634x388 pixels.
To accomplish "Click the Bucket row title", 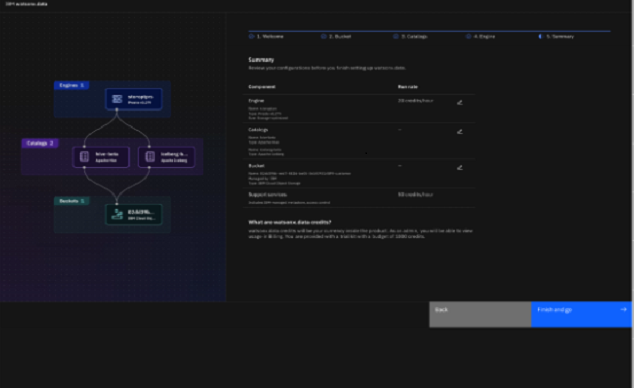I will (x=256, y=166).
